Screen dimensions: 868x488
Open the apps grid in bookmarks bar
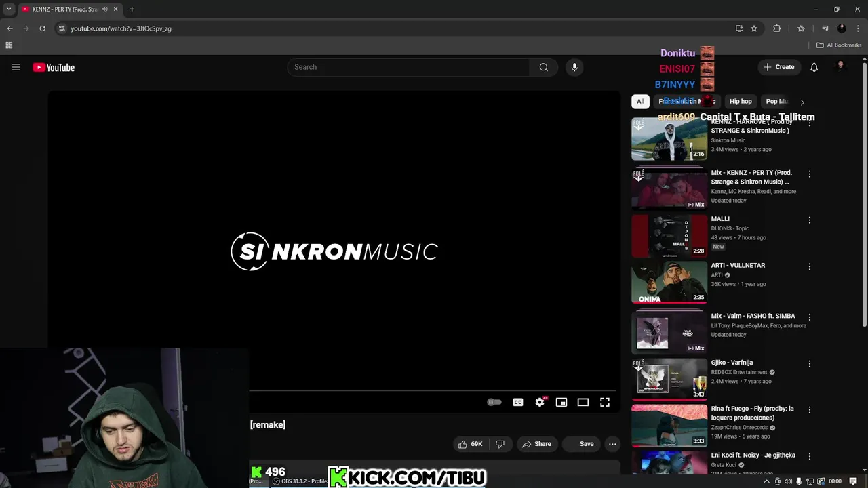pos(9,45)
